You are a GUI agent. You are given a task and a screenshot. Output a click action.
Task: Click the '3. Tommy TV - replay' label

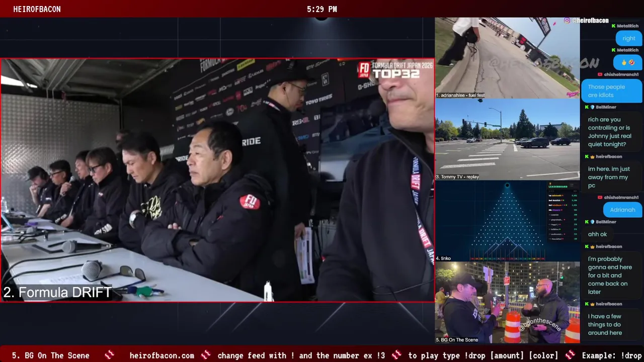pyautogui.click(x=457, y=177)
